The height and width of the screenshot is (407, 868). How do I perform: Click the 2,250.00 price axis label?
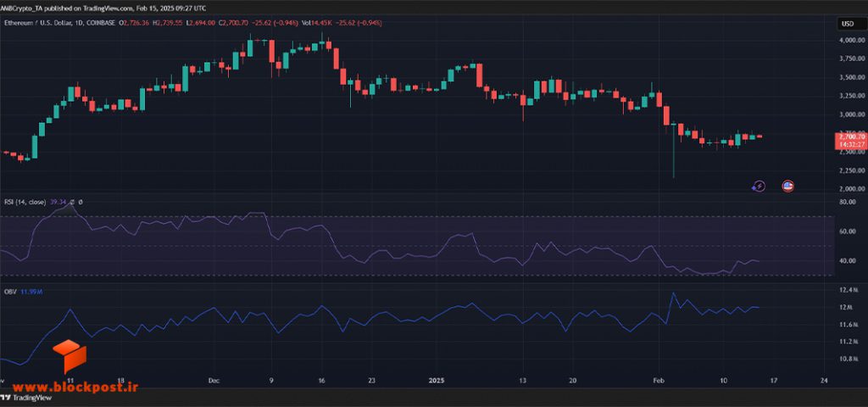point(851,170)
